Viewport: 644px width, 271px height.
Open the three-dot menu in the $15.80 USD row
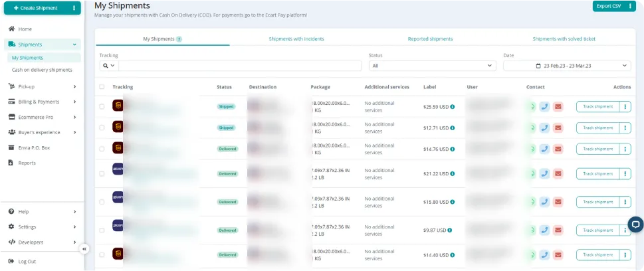pyautogui.click(x=625, y=202)
